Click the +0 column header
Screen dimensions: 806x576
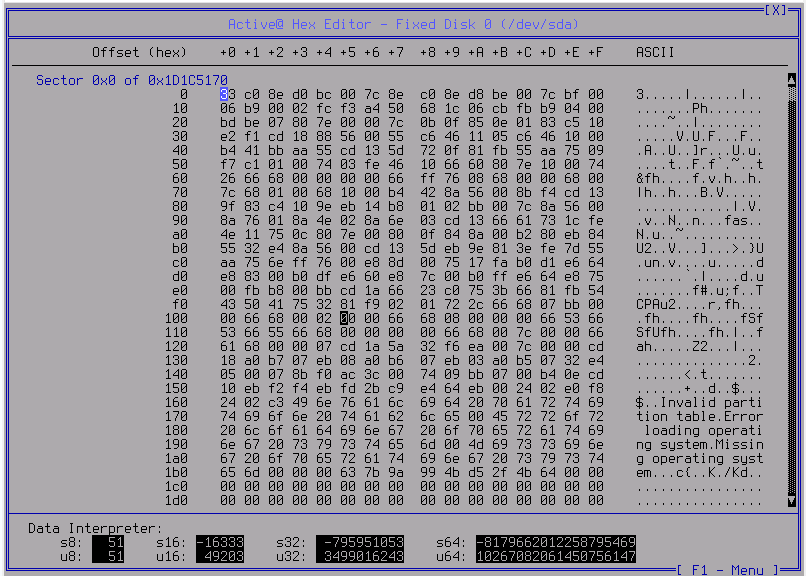(228, 52)
